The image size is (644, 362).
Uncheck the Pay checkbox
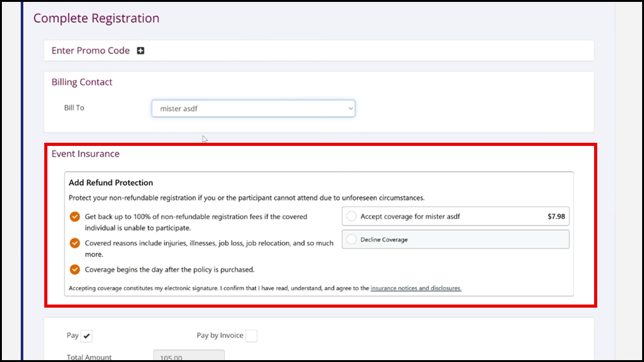(x=87, y=336)
